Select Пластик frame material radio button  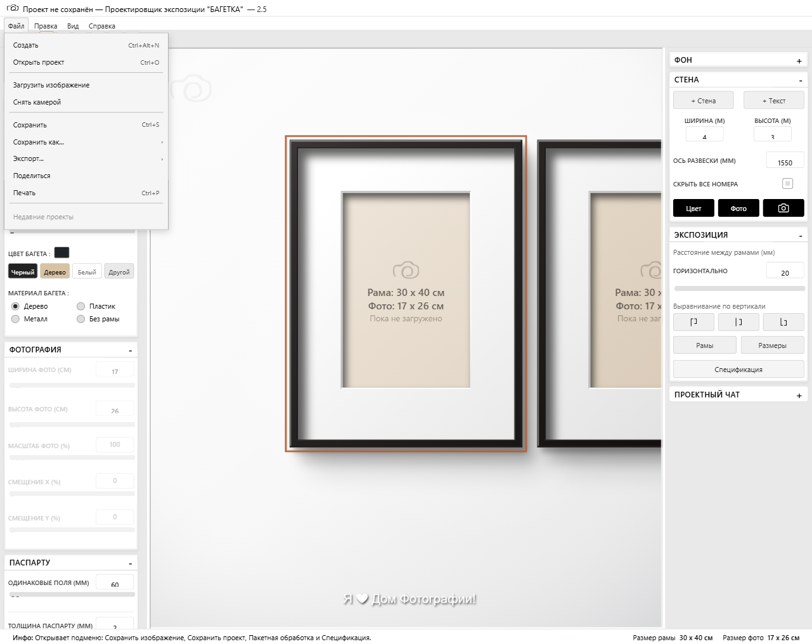point(81,306)
